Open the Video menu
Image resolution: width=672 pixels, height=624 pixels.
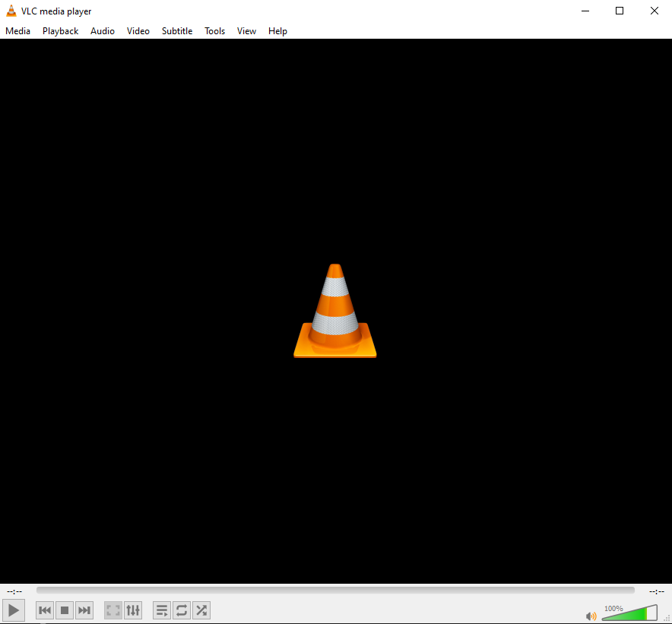138,31
